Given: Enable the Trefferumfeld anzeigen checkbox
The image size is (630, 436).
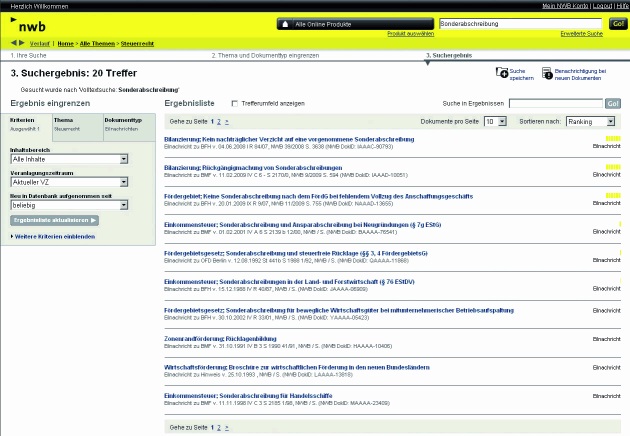Looking at the screenshot, I should coord(235,103).
